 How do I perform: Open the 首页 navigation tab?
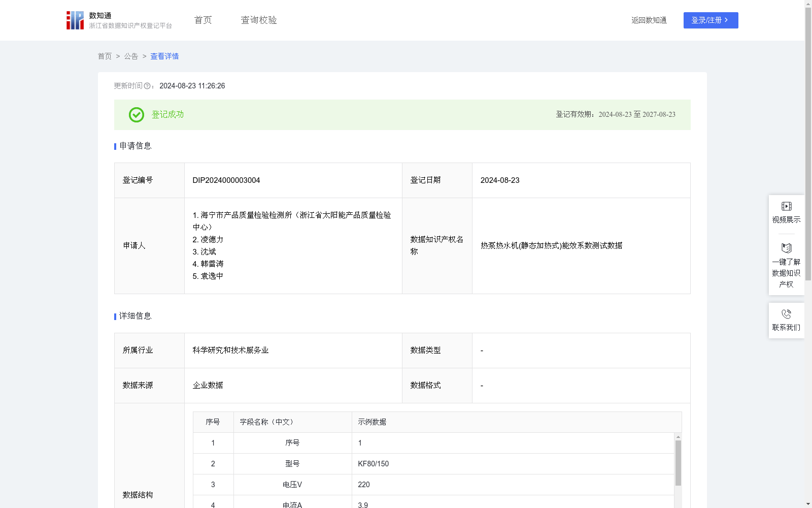[x=203, y=20]
